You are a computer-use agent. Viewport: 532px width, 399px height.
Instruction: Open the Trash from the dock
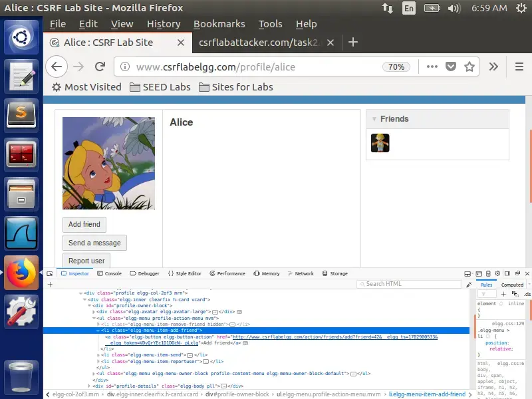coord(21,377)
